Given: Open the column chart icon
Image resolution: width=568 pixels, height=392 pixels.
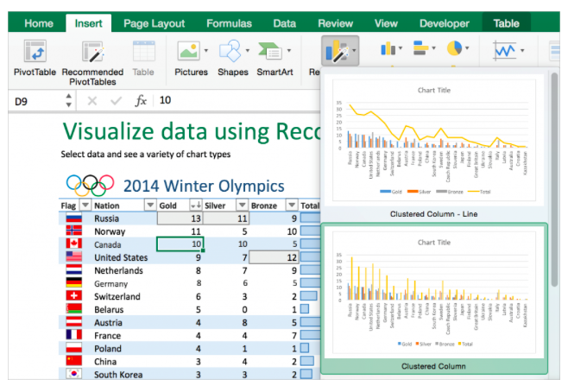Looking at the screenshot, I should pos(388,50).
